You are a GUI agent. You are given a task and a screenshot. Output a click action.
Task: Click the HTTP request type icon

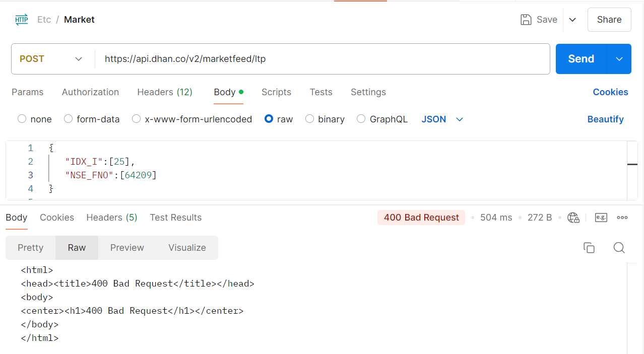(22, 20)
